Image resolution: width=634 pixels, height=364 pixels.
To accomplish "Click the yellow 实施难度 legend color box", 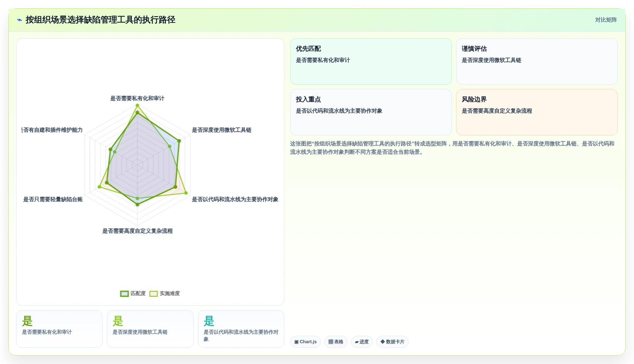I will coord(154,294).
